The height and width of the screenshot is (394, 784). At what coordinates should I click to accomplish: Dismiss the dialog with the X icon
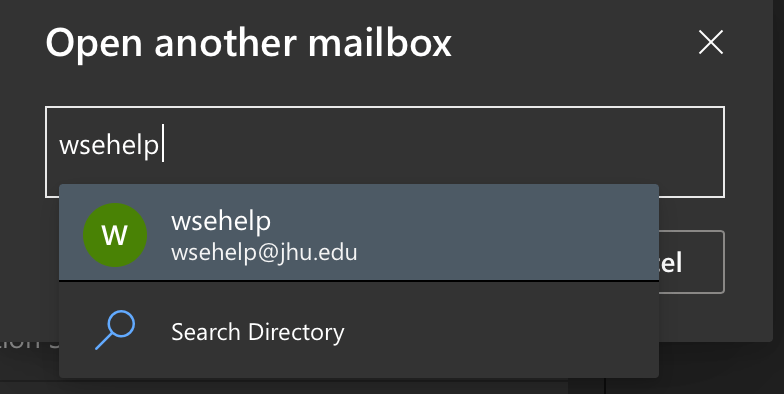[x=710, y=42]
